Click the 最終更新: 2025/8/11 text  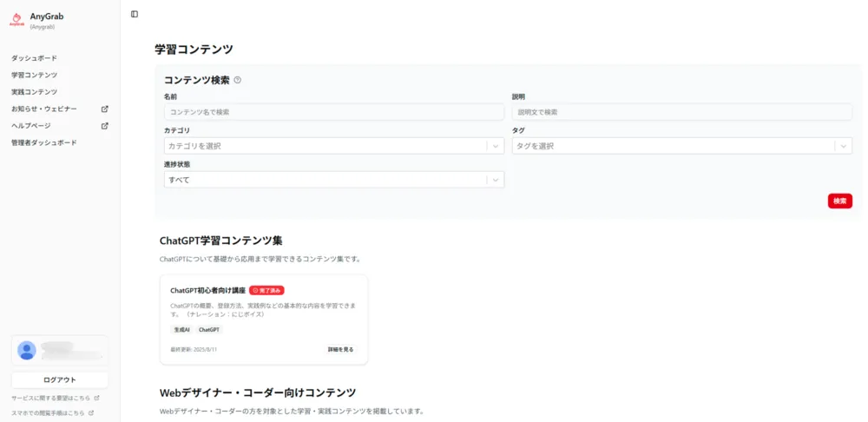point(194,350)
